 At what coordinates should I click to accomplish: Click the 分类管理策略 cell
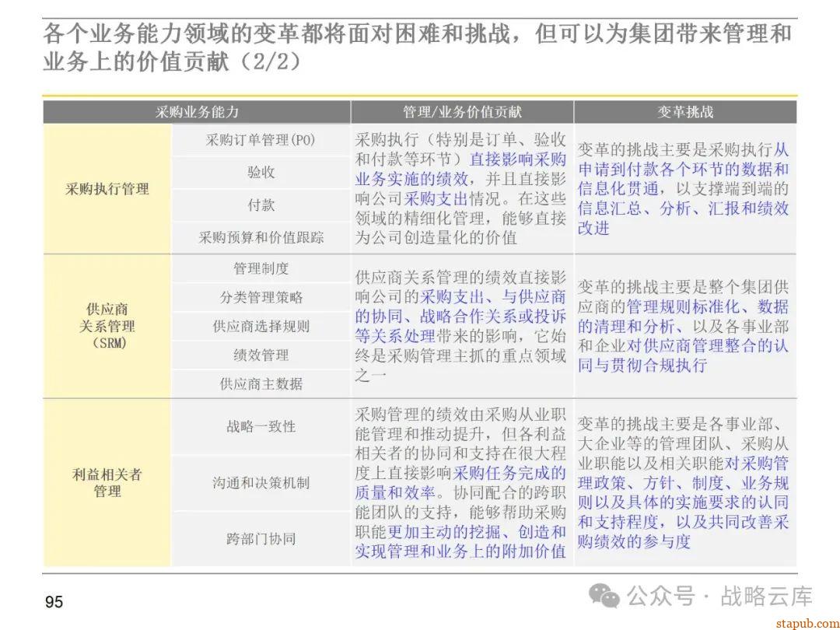[x=262, y=297]
